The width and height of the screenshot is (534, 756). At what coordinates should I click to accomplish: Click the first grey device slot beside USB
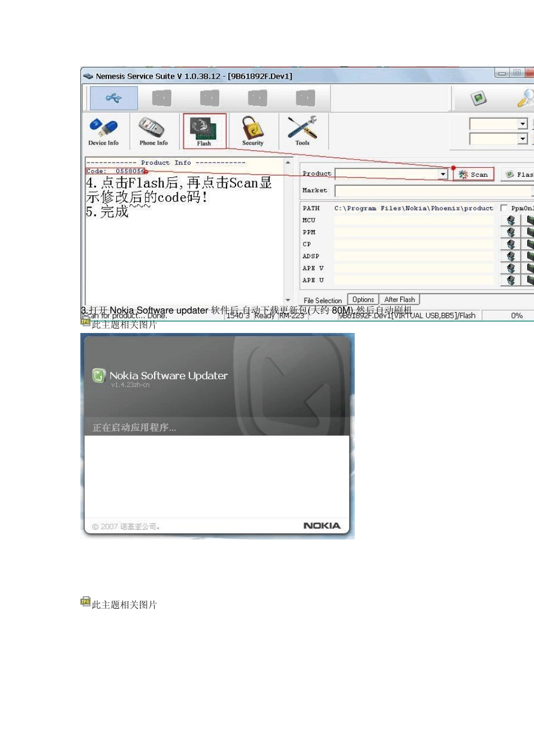pyautogui.click(x=162, y=98)
